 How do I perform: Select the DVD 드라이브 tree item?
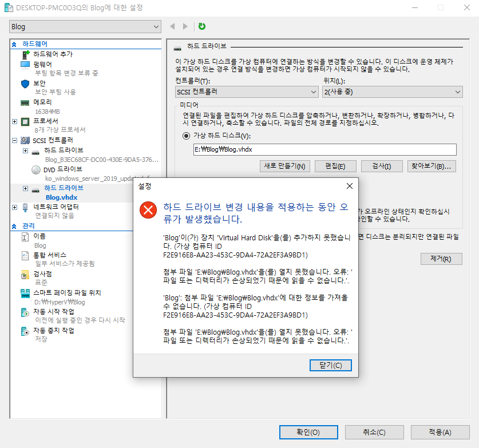click(62, 169)
